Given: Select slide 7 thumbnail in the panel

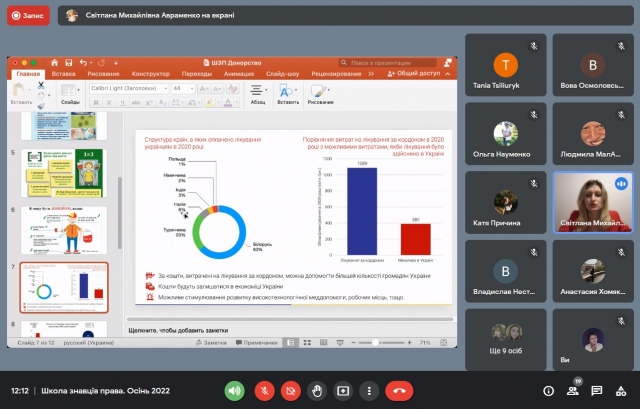Looking at the screenshot, I should point(64,288).
